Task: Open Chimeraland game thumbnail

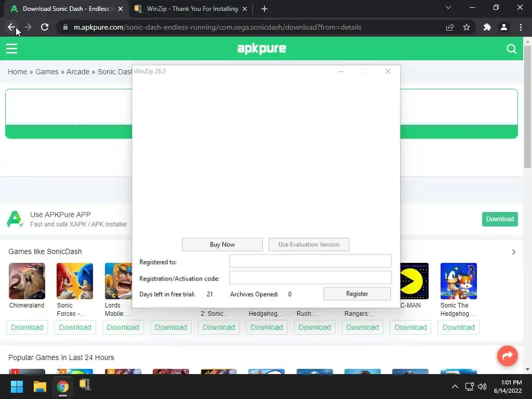Action: (27, 281)
